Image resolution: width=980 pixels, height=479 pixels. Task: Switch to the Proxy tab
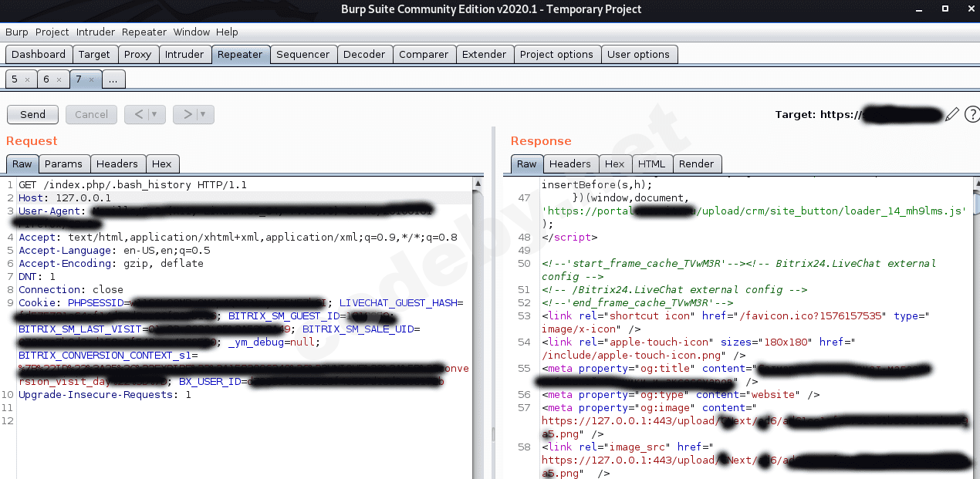pyautogui.click(x=138, y=54)
